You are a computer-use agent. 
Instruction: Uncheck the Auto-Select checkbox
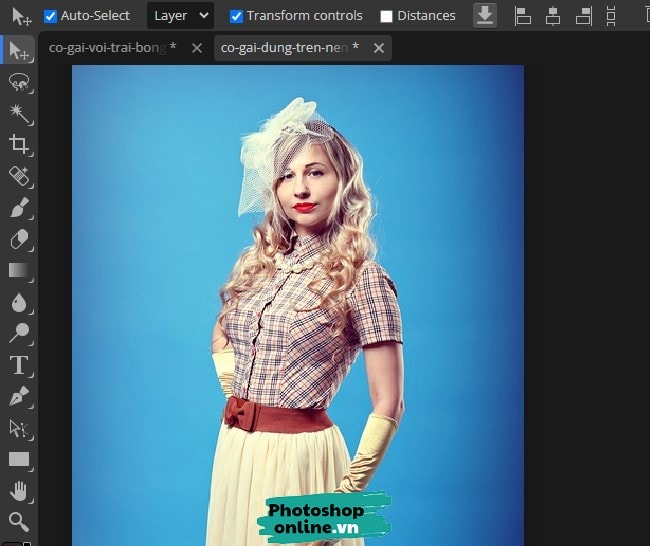[51, 16]
